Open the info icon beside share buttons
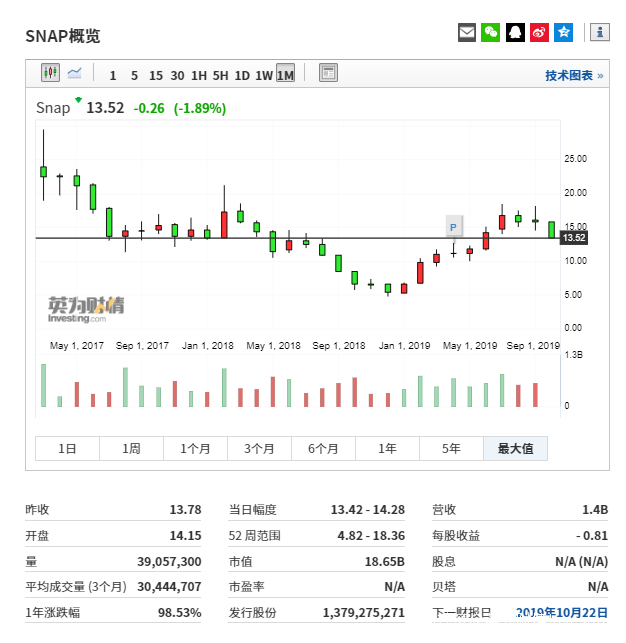The width and height of the screenshot is (626, 643). click(x=600, y=32)
